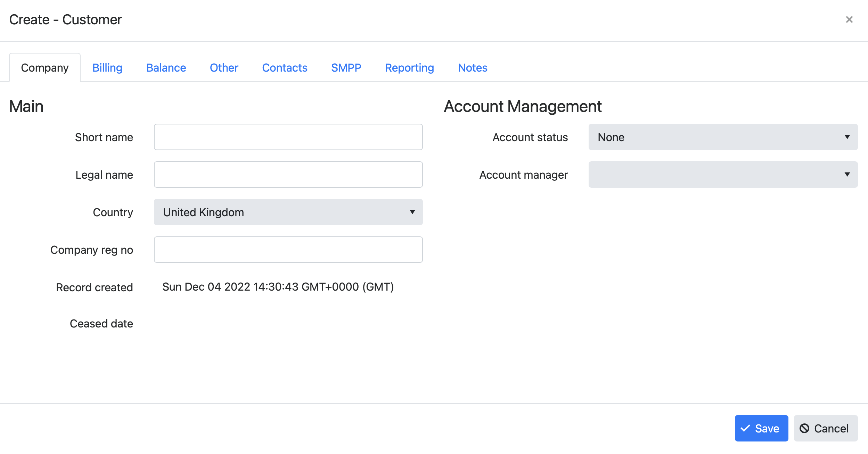Click the Save button to confirm

pos(761,428)
